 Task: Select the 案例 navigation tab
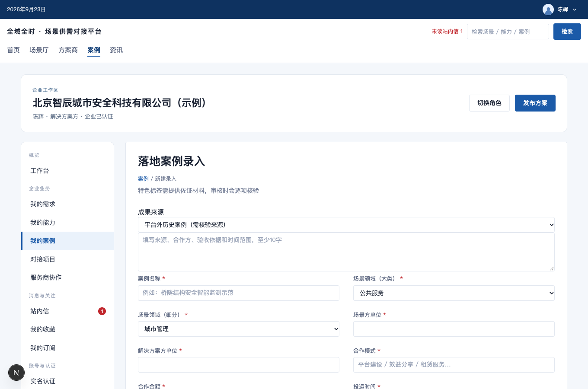[x=94, y=50]
